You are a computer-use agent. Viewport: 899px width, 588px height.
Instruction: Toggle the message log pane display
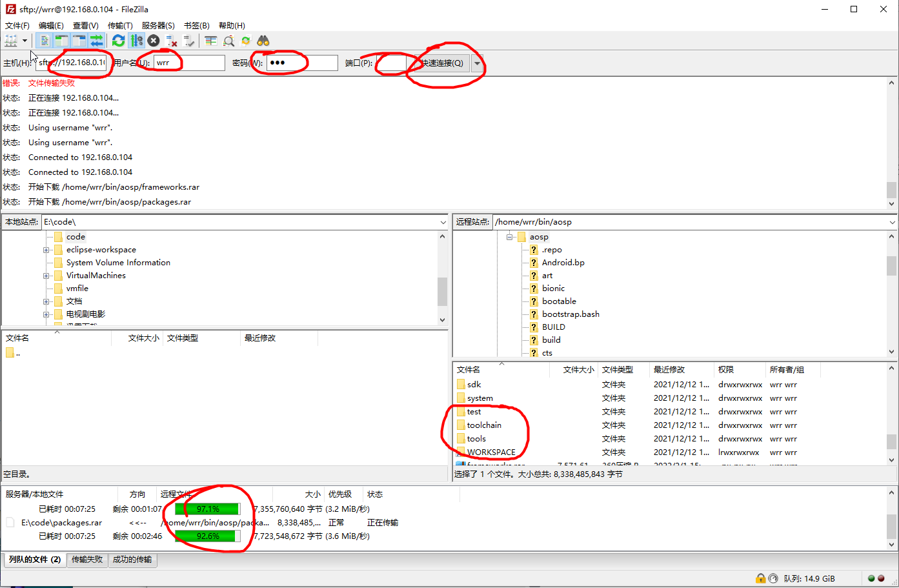[43, 40]
